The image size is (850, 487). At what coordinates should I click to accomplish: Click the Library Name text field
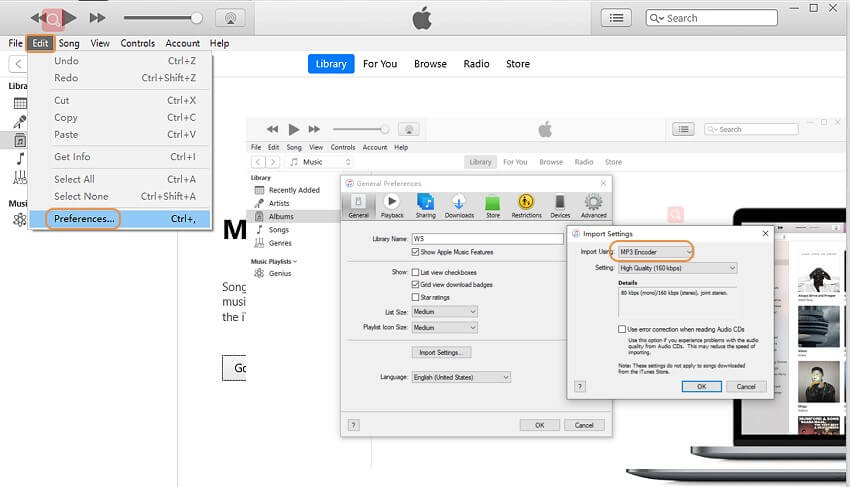tap(488, 239)
